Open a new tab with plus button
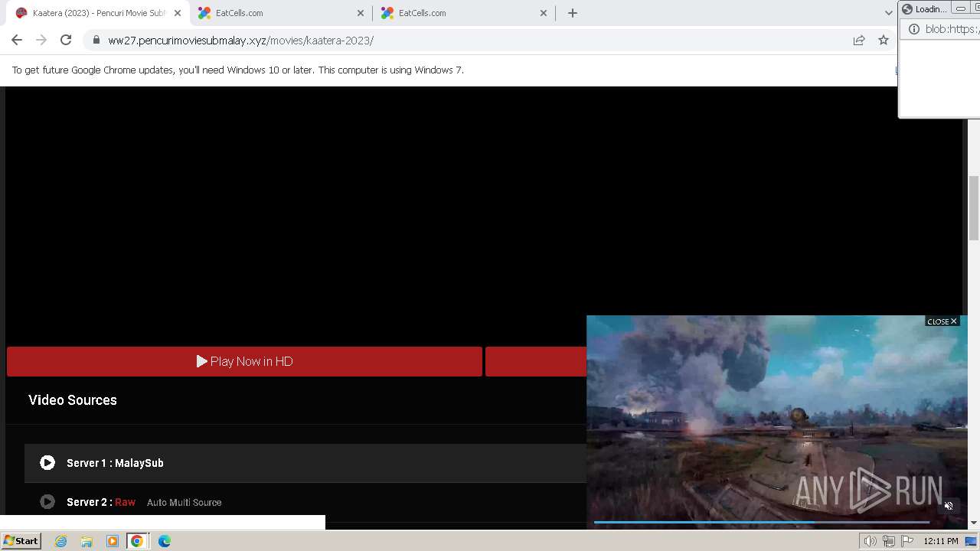Screen dimensions: 980x551 coord(573,13)
